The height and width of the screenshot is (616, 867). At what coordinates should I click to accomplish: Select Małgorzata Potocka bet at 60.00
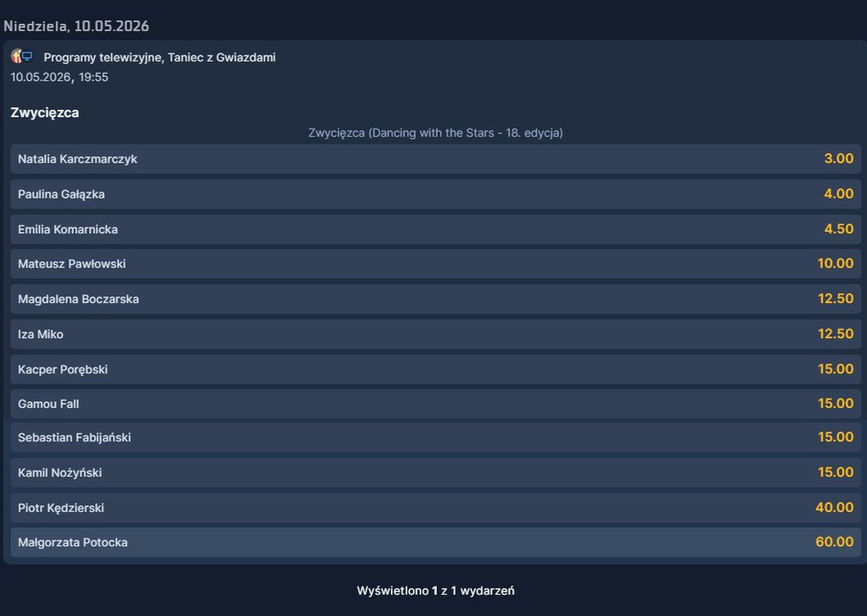[x=436, y=542]
